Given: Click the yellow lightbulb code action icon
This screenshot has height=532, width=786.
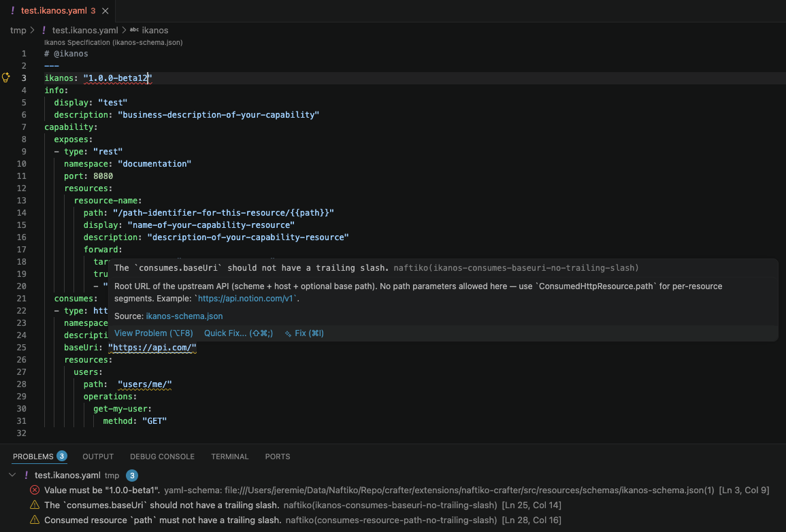Looking at the screenshot, I should [x=5, y=78].
